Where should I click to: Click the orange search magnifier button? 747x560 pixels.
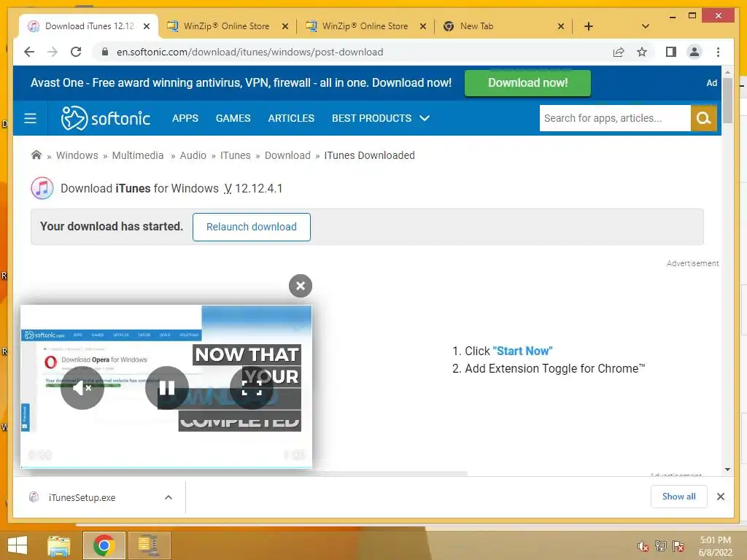(x=704, y=118)
